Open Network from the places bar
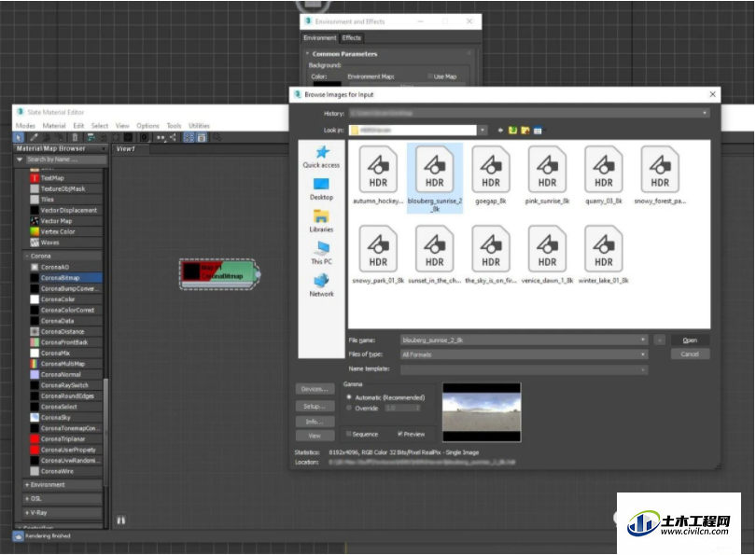The image size is (756, 555). tap(322, 285)
